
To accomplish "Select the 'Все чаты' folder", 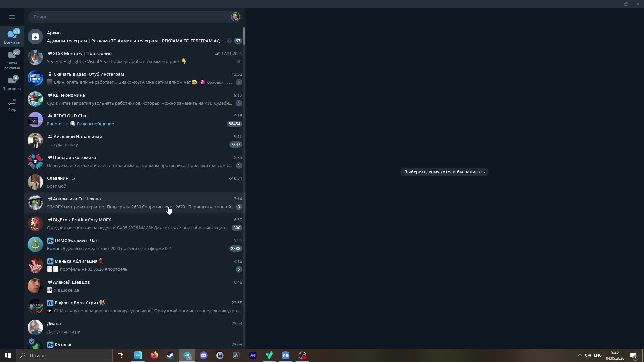I will coord(12,37).
